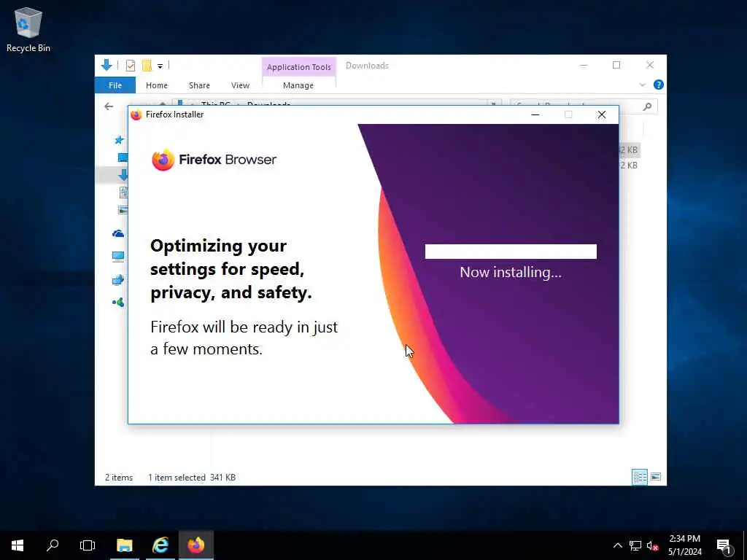The image size is (747, 560).
Task: Open the Windows Start menu
Action: [18, 545]
